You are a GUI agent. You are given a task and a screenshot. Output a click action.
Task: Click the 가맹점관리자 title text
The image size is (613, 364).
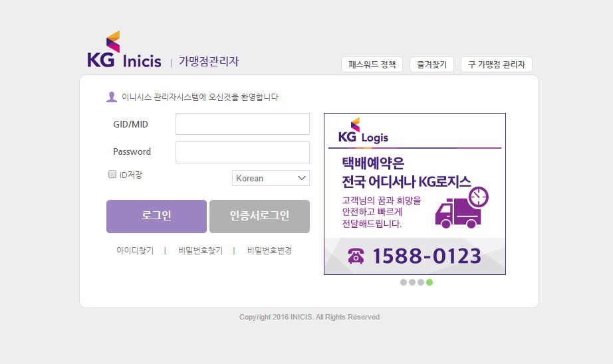click(209, 61)
